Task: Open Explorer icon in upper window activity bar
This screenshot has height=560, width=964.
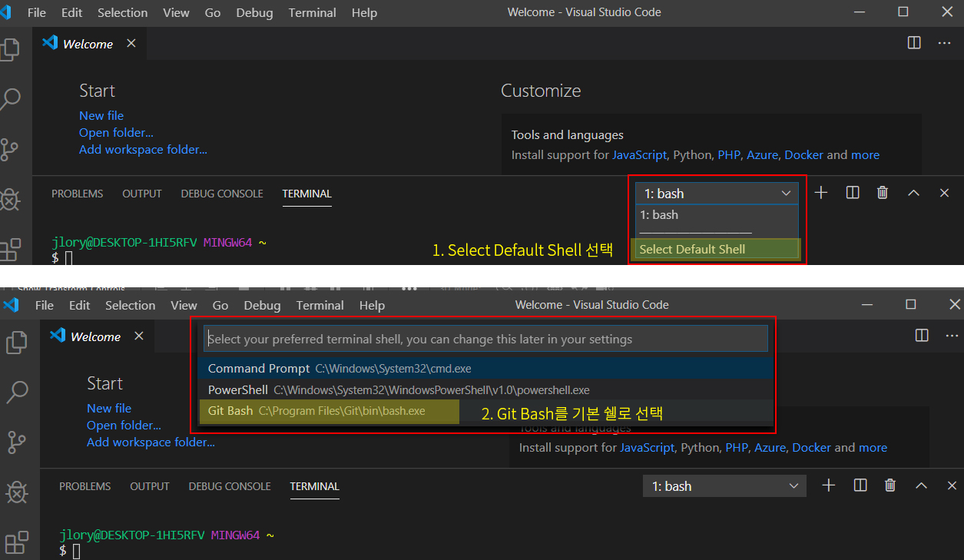Action: click(x=9, y=50)
